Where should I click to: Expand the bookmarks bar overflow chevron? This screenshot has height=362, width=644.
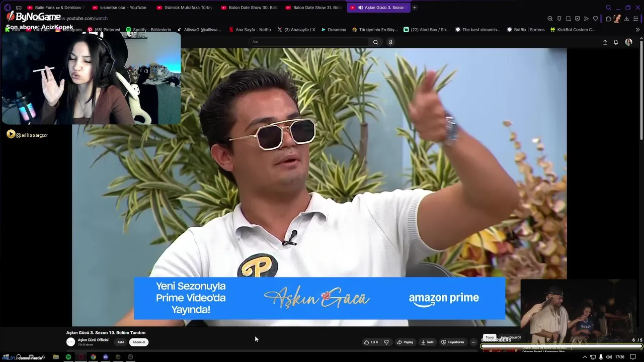tap(637, 30)
